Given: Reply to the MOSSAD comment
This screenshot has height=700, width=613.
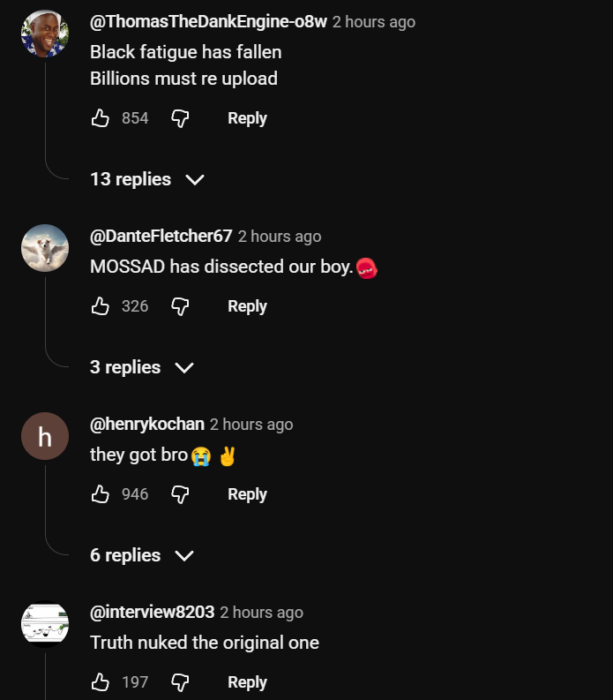Looking at the screenshot, I should point(247,306).
